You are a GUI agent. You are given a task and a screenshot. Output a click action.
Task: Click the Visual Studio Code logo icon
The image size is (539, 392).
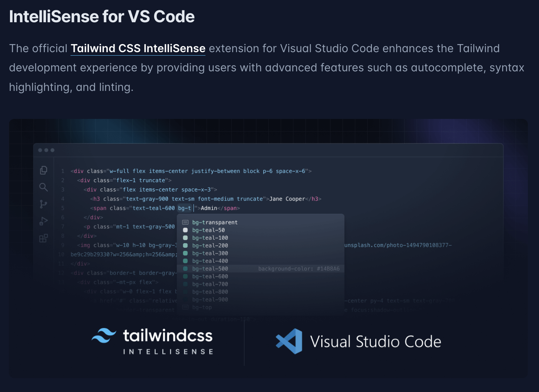coord(289,341)
